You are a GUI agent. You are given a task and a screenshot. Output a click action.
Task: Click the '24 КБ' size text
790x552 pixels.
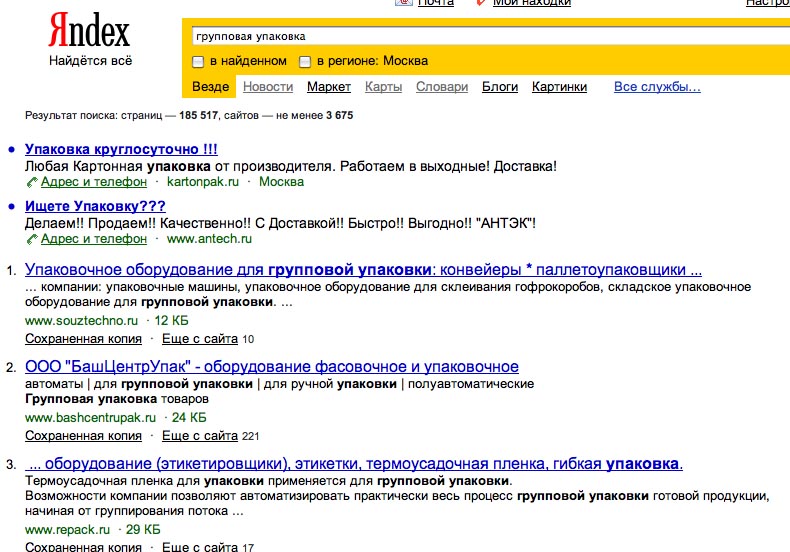(189, 418)
